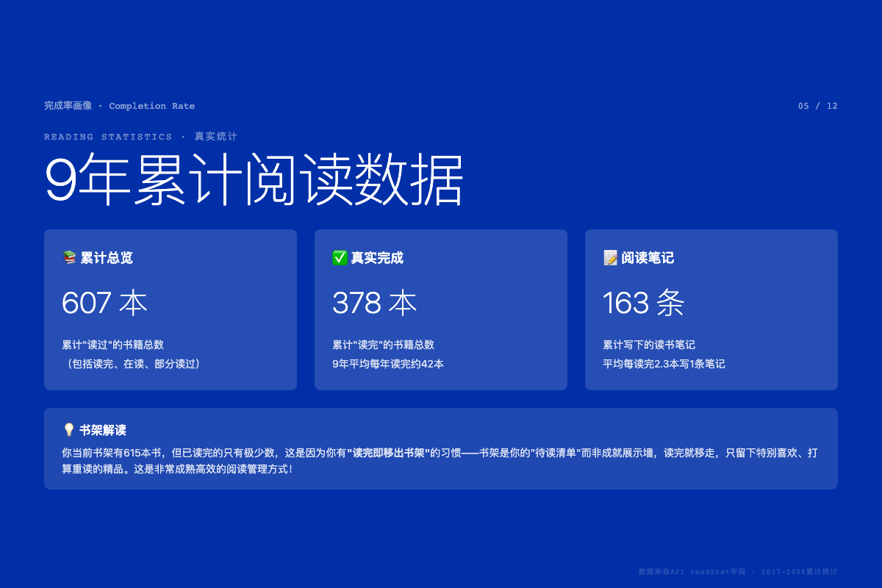Click the line 平均每读完2.3本写1条笔记
Image resolution: width=882 pixels, height=588 pixels.
coord(664,364)
